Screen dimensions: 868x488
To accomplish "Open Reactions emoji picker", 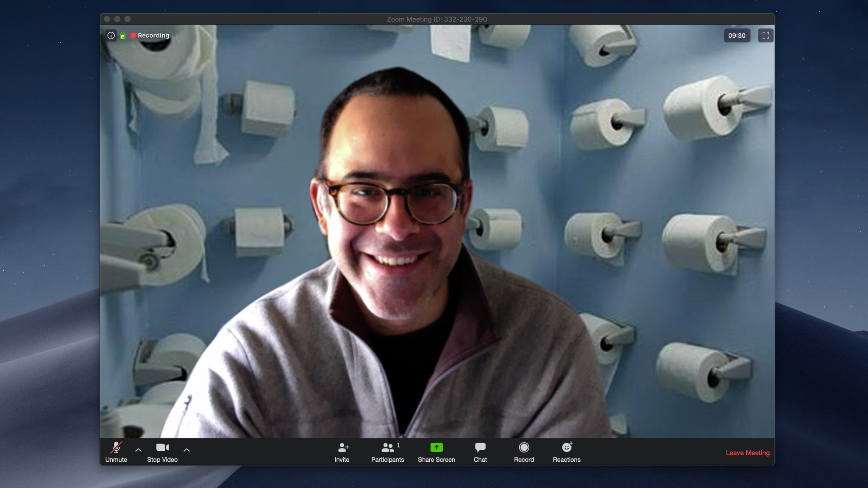I will 567,452.
